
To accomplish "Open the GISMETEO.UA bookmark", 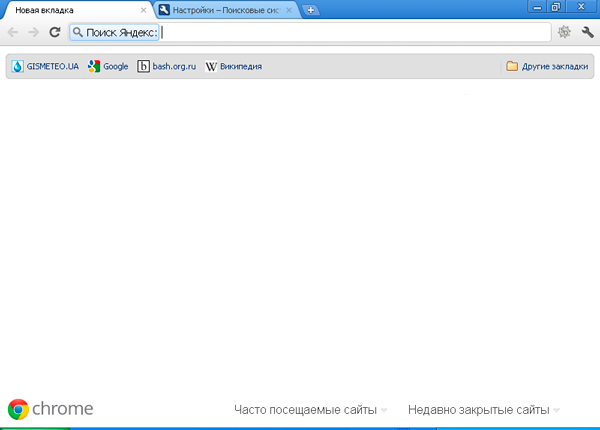I will (45, 66).
